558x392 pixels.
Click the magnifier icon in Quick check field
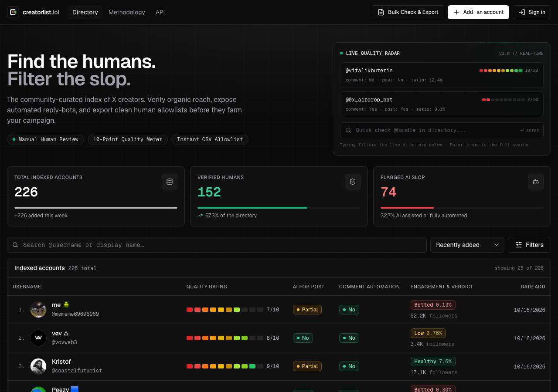tap(348, 130)
